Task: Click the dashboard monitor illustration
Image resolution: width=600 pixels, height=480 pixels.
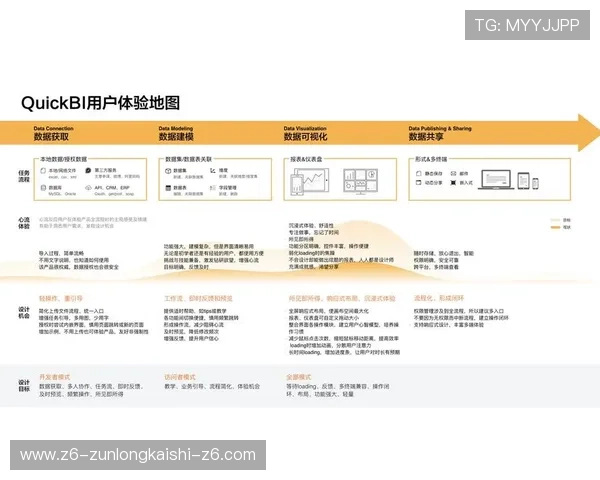Action: coord(361,181)
